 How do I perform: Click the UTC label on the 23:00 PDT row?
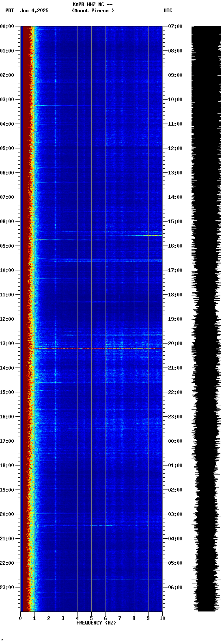[x=175, y=587]
